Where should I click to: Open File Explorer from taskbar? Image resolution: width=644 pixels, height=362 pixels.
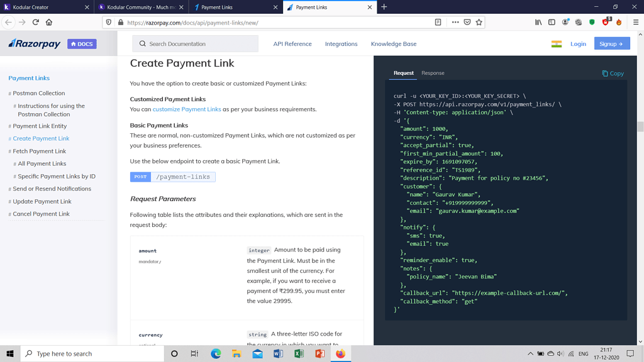(236, 354)
